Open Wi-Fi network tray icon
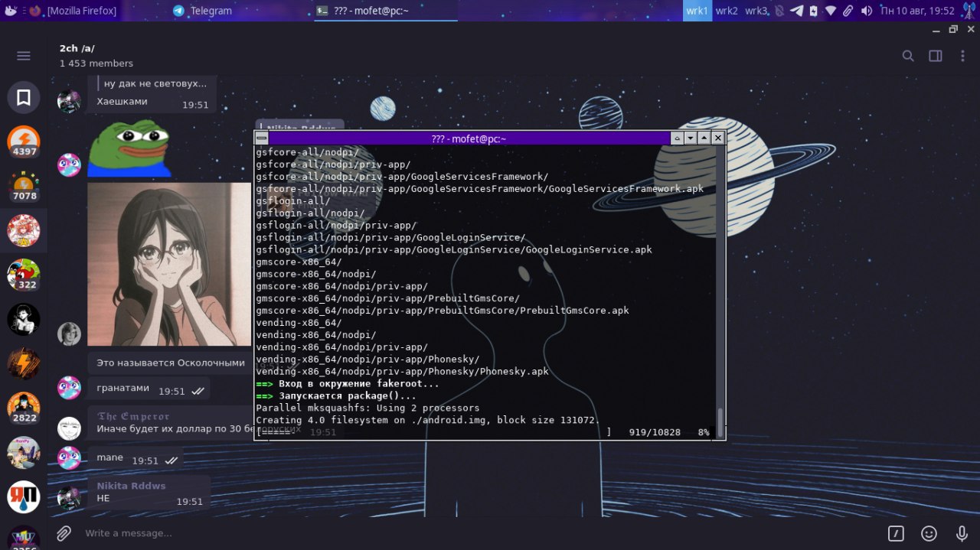Screen dimensions: 980x550 pyautogui.click(x=831, y=11)
